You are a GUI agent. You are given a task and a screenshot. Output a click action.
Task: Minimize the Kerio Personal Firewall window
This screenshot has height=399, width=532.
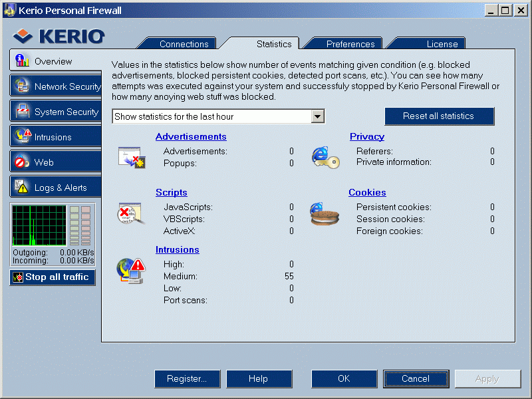click(x=491, y=11)
